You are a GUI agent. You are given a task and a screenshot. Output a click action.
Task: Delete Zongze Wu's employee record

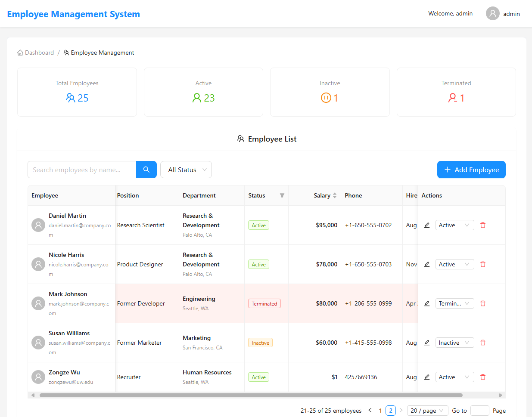tap(483, 377)
